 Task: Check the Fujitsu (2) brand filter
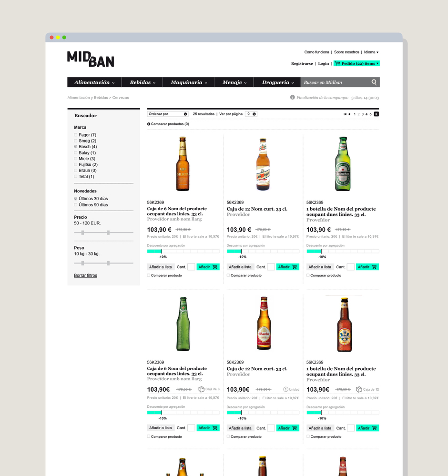click(x=76, y=164)
